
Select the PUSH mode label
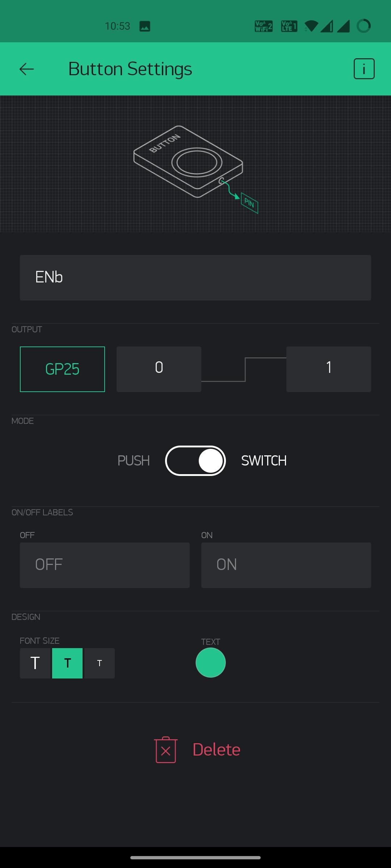[134, 461]
